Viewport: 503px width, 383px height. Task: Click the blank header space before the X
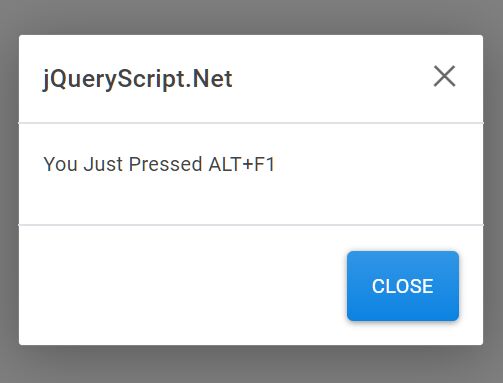(333, 79)
